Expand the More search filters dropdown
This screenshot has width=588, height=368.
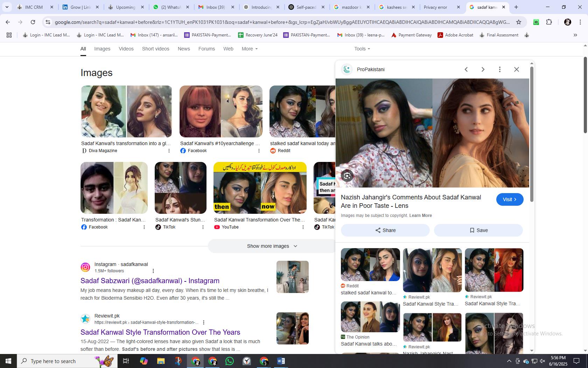coord(250,49)
